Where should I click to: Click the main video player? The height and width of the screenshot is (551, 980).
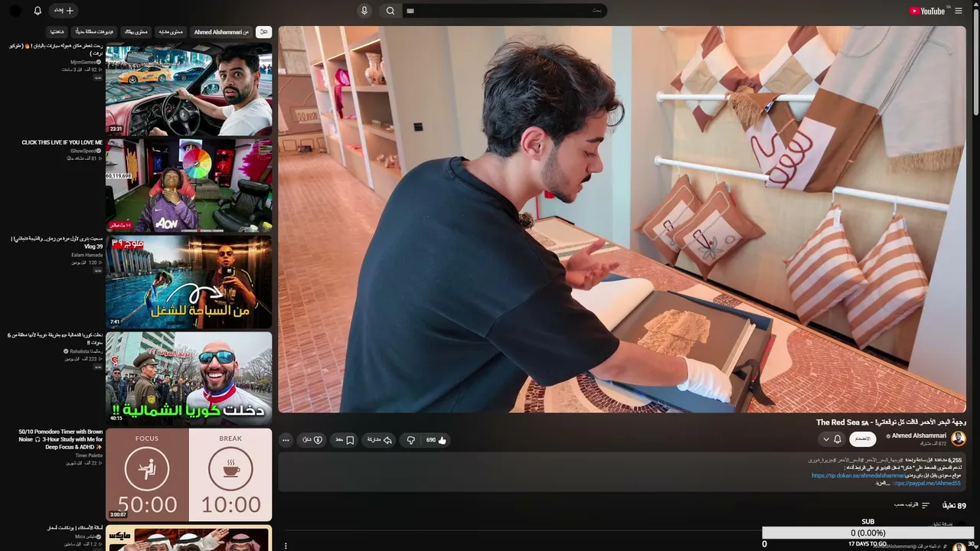622,220
